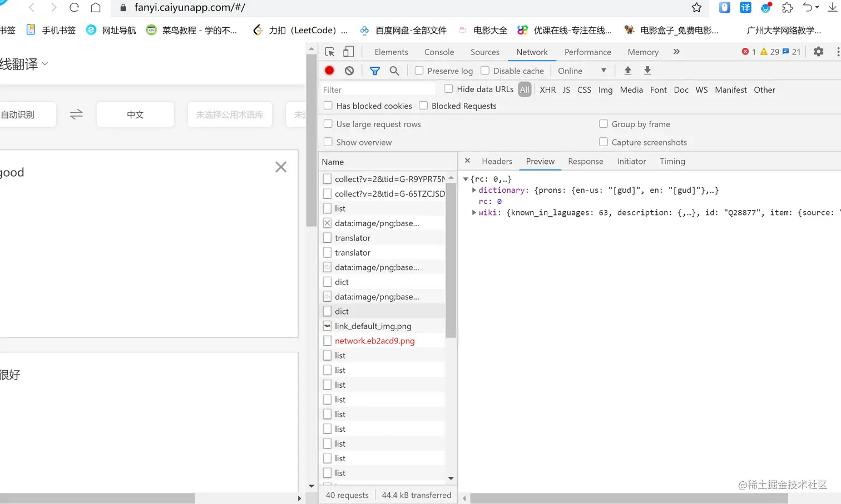Check Blocked Requests option
This screenshot has width=841, height=504.
pos(423,106)
